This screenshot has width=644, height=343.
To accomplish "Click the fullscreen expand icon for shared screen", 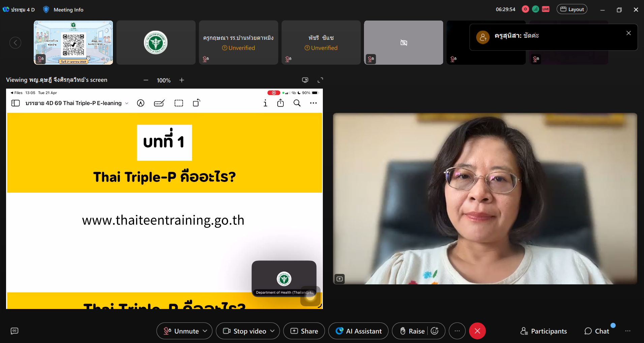I will pos(320,80).
